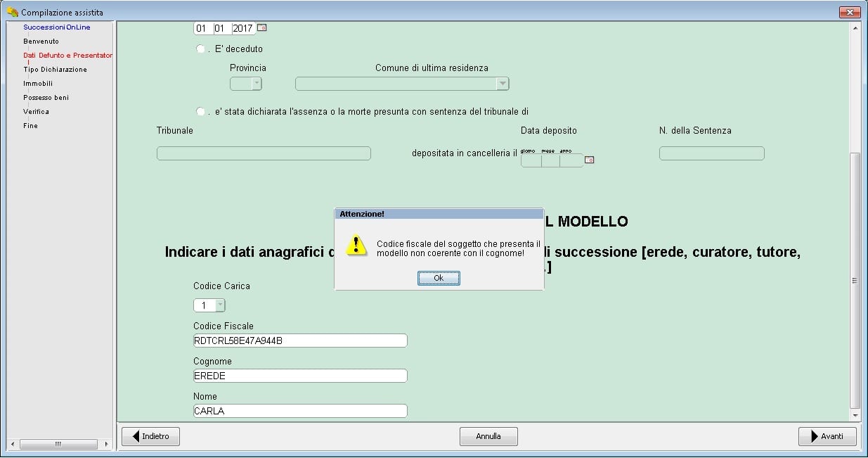
Task: Click the giorno field of Data deposito
Action: [x=531, y=160]
